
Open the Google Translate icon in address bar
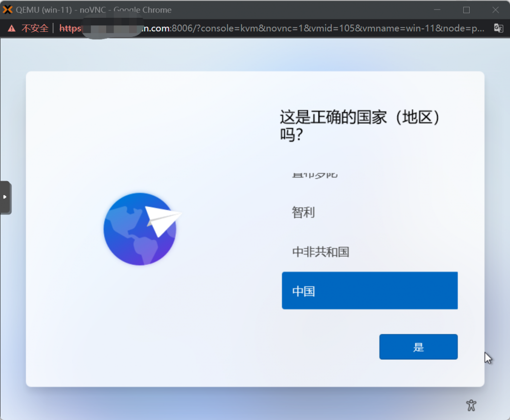(498, 28)
